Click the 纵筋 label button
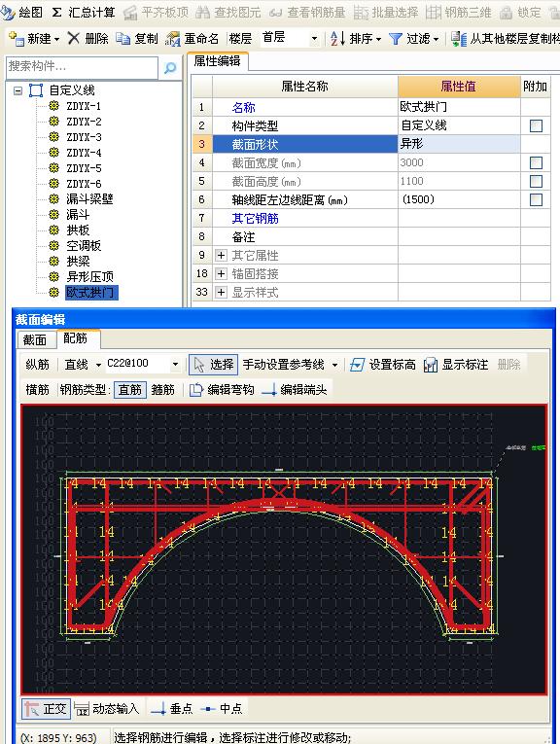Screen dimensions: 560x744 [38, 365]
